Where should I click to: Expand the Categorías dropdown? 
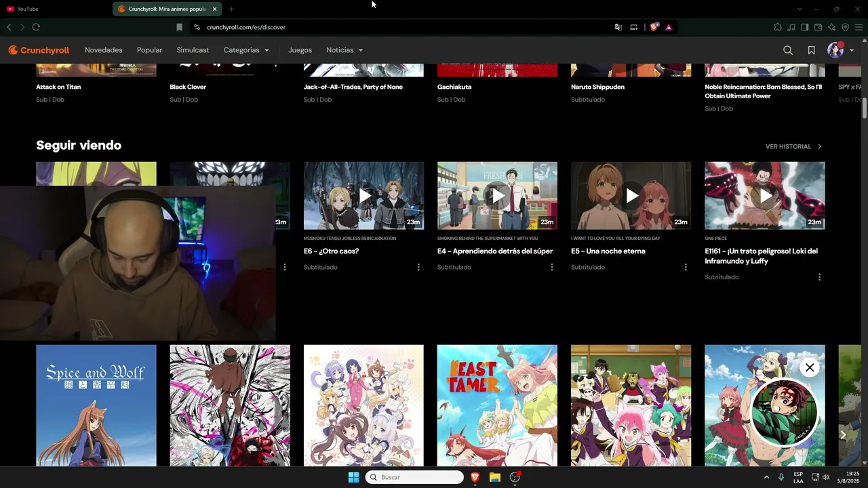[246, 50]
